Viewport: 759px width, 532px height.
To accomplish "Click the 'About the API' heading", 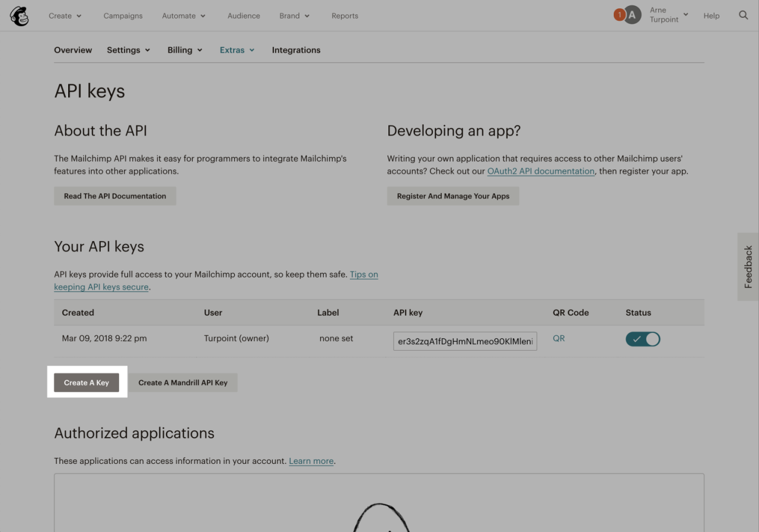I will pos(101,131).
